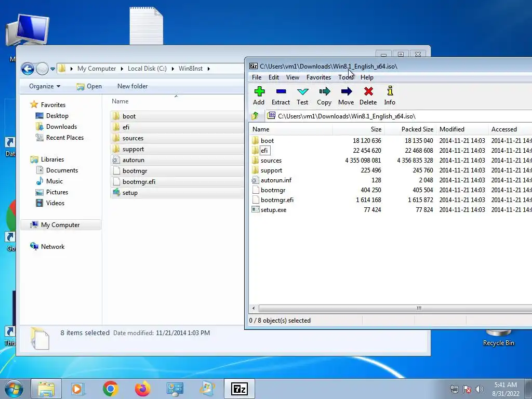
Task: Click the left arrow of 7-Zip horizontal scrollbar
Action: (254, 309)
